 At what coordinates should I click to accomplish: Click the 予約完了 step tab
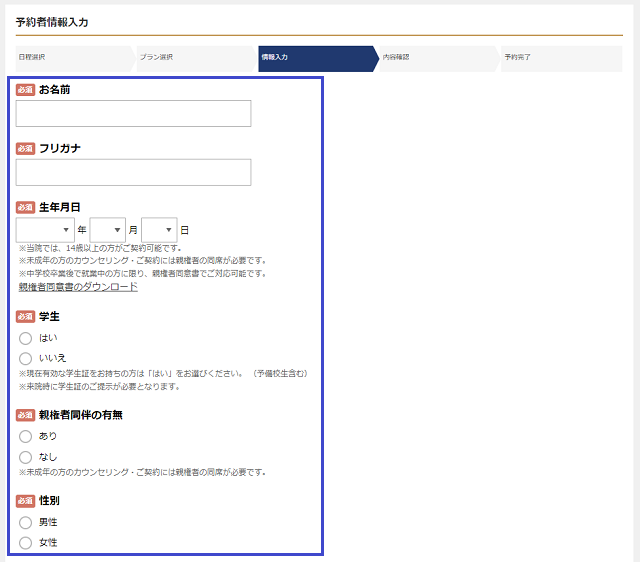[561, 58]
